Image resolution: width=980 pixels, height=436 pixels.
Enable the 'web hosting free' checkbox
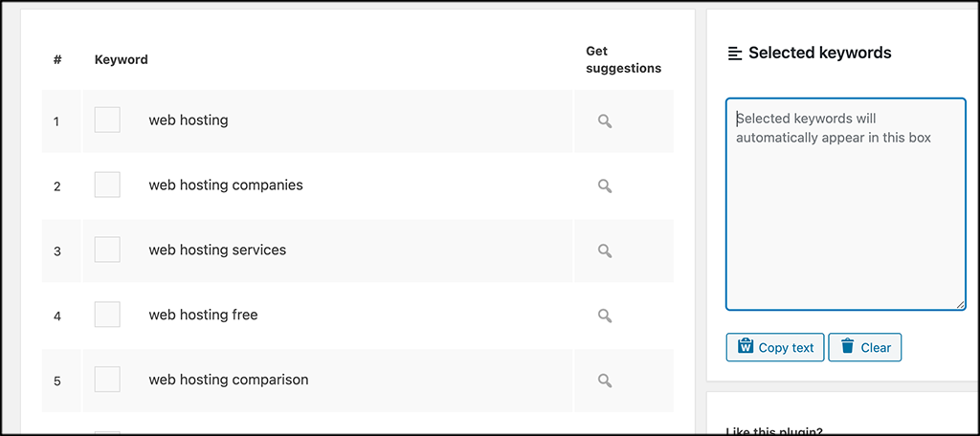tap(107, 315)
